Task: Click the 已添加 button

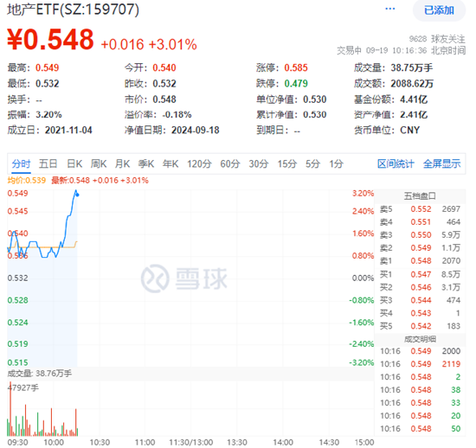Action: [x=439, y=10]
